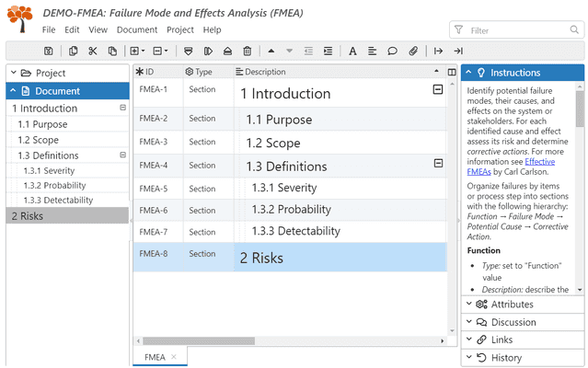Collapse the Instructions pane
The image size is (588, 368).
tap(523, 73)
